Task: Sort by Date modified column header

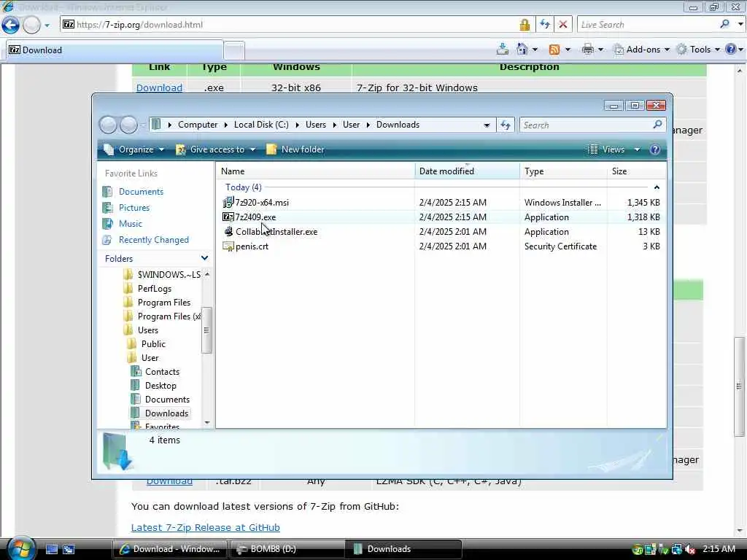Action: pyautogui.click(x=467, y=171)
